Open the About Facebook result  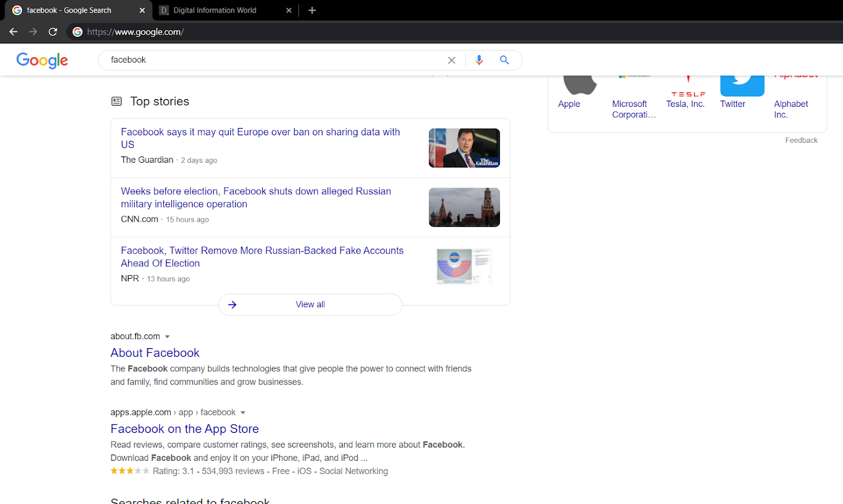point(155,353)
